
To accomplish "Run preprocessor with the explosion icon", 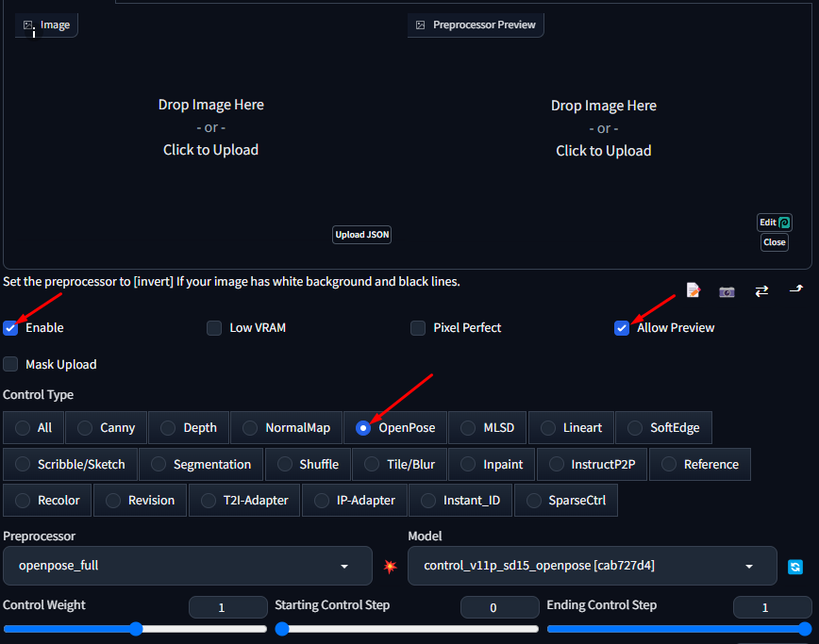I will click(391, 566).
